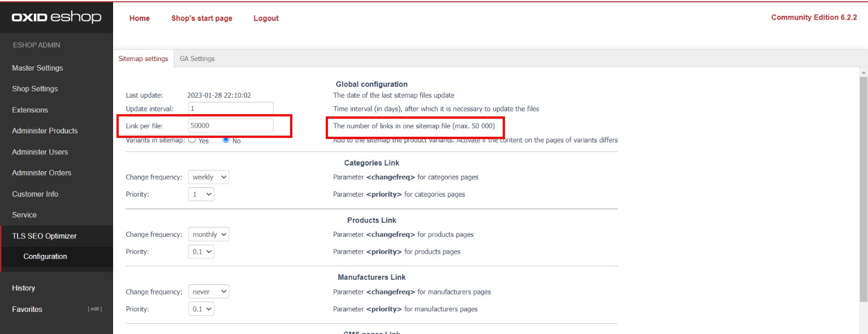The image size is (868, 334).
Task: Open the Customer Info section
Action: point(35,194)
